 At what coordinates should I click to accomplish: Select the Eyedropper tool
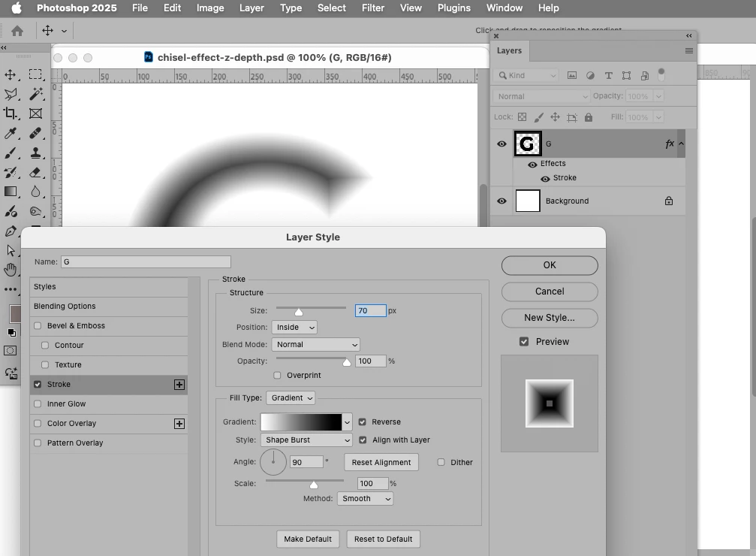click(x=10, y=133)
